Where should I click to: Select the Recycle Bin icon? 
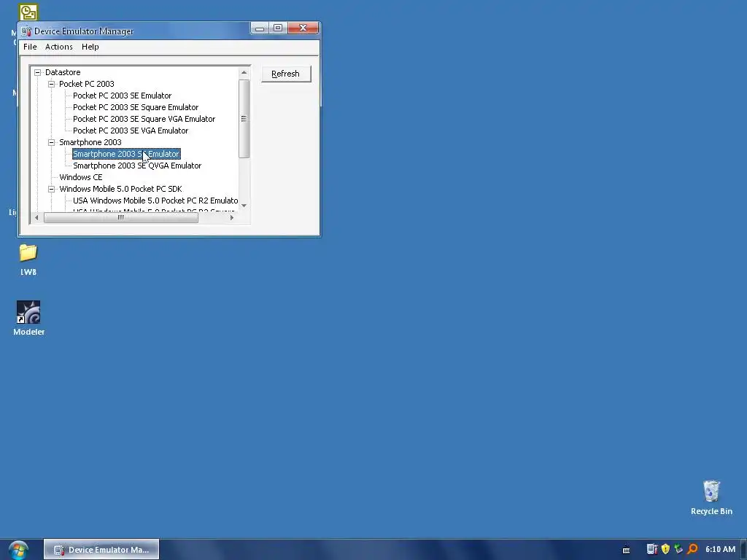click(711, 497)
